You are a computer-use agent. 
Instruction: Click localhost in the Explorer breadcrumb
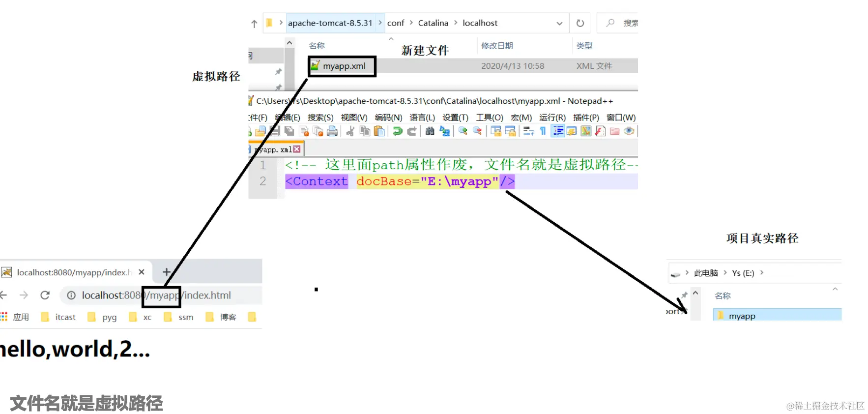480,23
